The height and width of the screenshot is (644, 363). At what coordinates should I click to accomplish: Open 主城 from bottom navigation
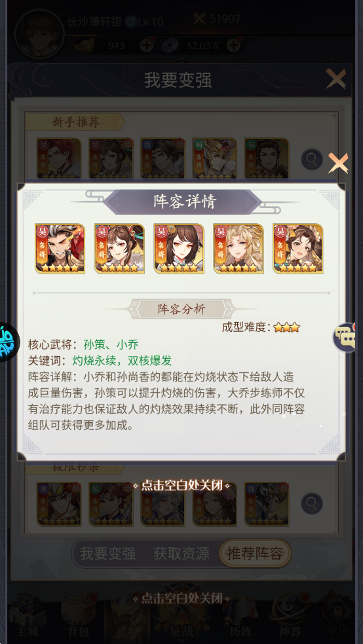(x=27, y=619)
